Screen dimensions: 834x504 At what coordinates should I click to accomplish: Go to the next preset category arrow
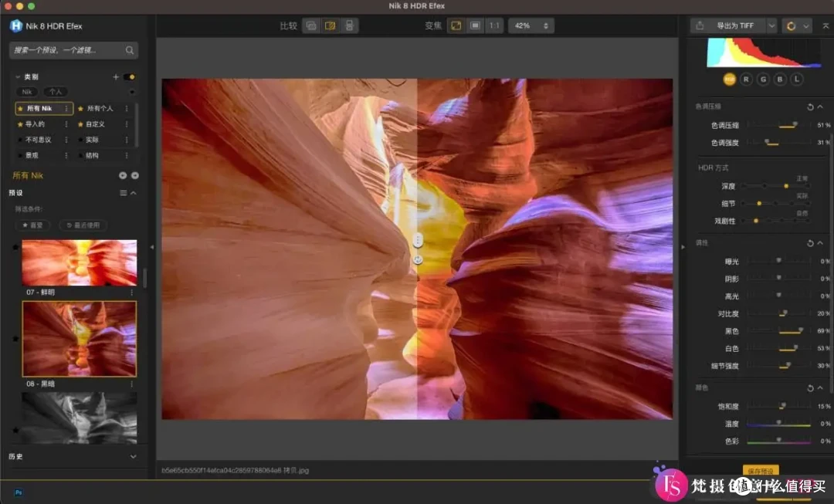[135, 175]
